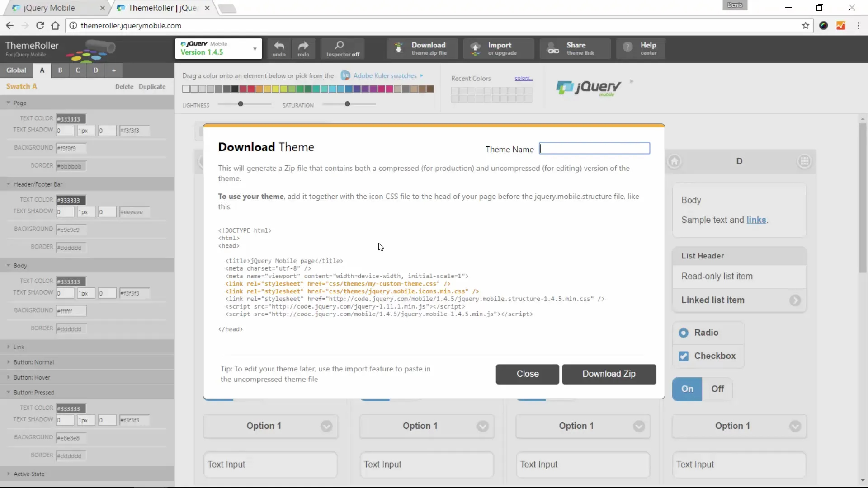Click the jQuery mobile logo
Image resolution: width=868 pixels, height=488 pixels.
click(588, 87)
